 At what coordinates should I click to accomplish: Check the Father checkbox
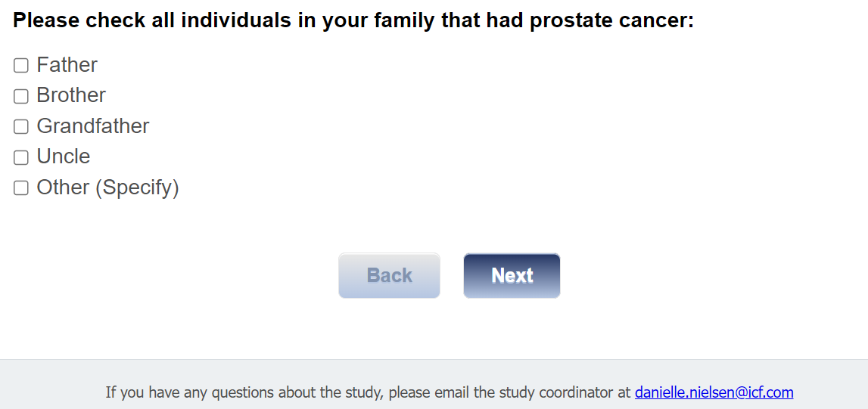click(21, 66)
